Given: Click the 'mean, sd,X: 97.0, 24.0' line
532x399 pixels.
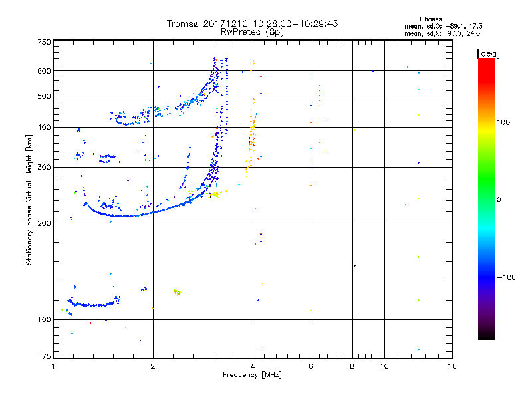Looking at the screenshot, I should 442,33.
